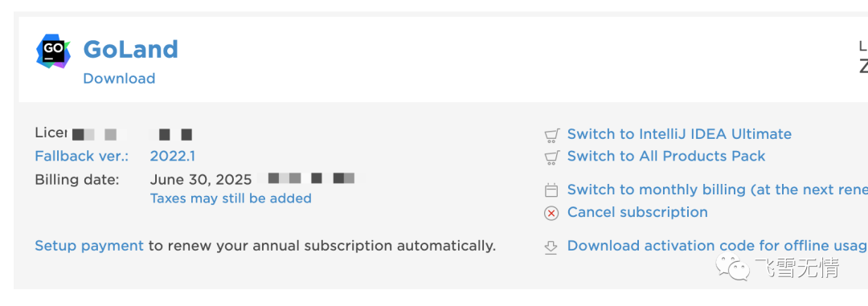Choose Switch to IntelliJ IDEA Ultimate
Image resolution: width=868 pixels, height=306 pixels.
pos(679,134)
